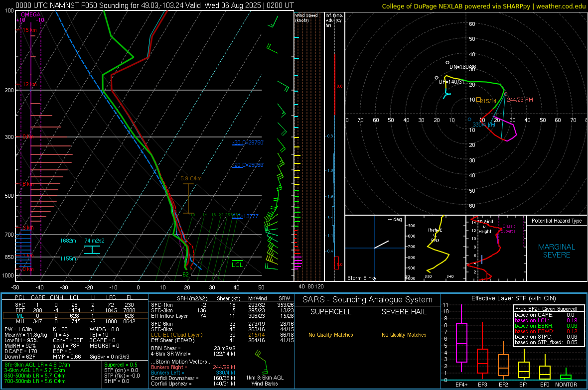Select the 'Eff Shear (EBWD)' row label

173,340
